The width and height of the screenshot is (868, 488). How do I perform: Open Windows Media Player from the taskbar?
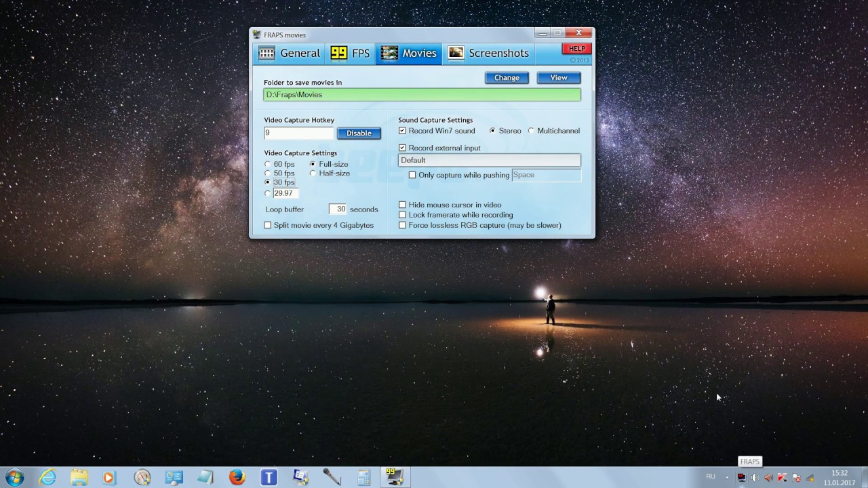109,477
